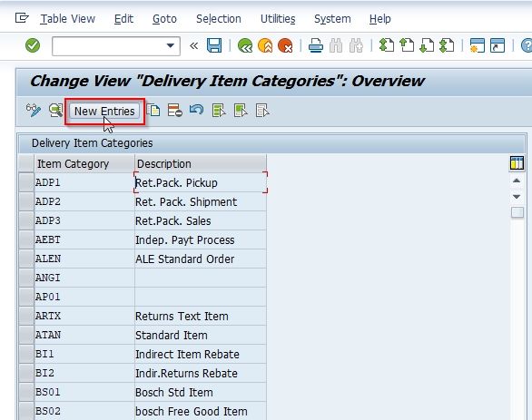
Task: Click the New Entries button
Action: (104, 112)
